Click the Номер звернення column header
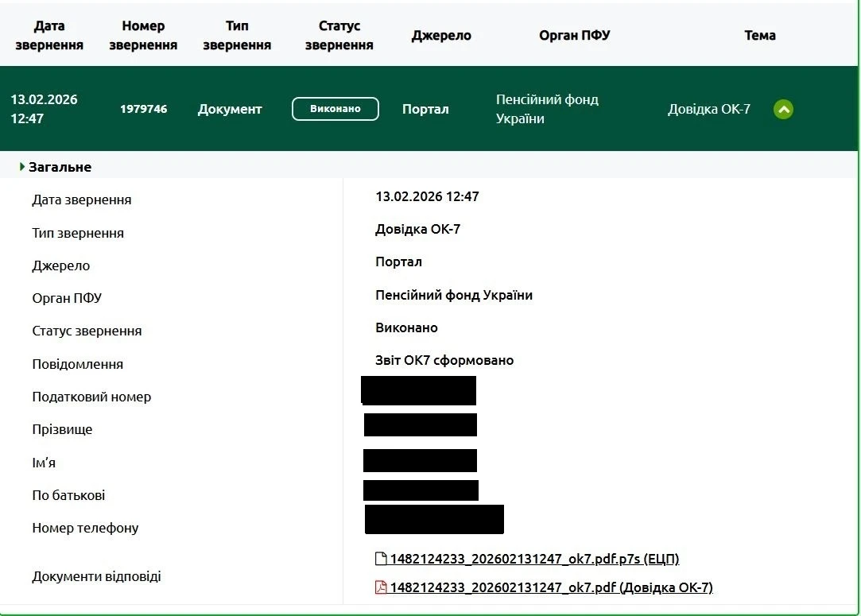Image resolution: width=861 pixels, height=616 pixels. click(x=143, y=36)
